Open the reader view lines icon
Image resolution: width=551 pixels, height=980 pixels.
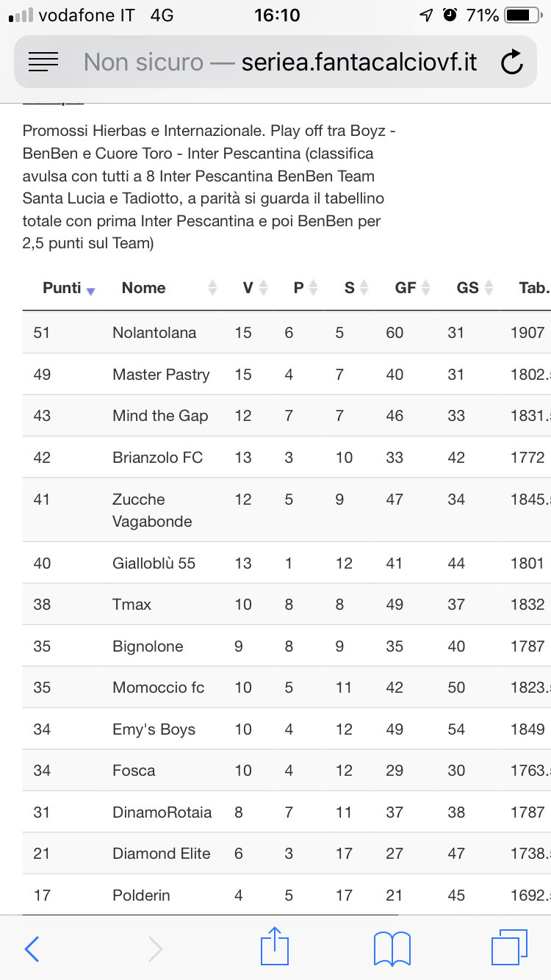click(x=43, y=62)
